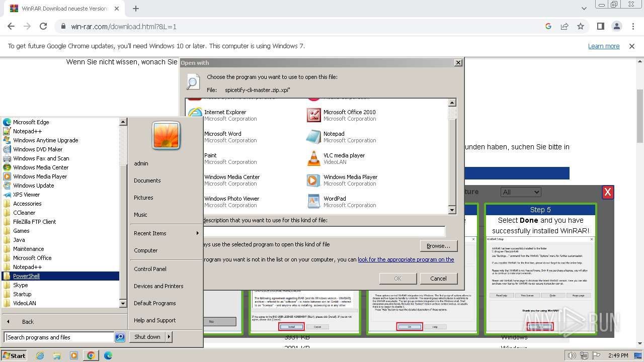Image resolution: width=644 pixels, height=362 pixels.
Task: Launch Windows Media Center from the Start menu
Action: click(x=41, y=167)
